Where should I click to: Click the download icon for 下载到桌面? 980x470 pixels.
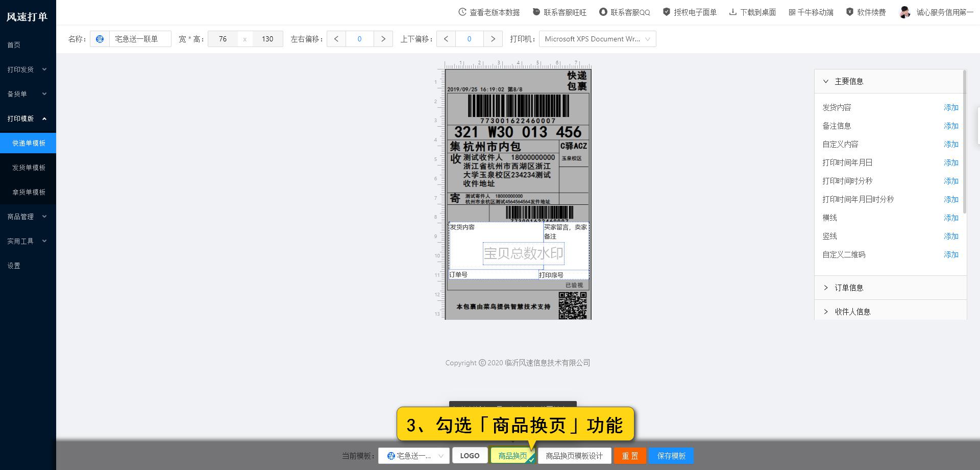[x=733, y=12]
